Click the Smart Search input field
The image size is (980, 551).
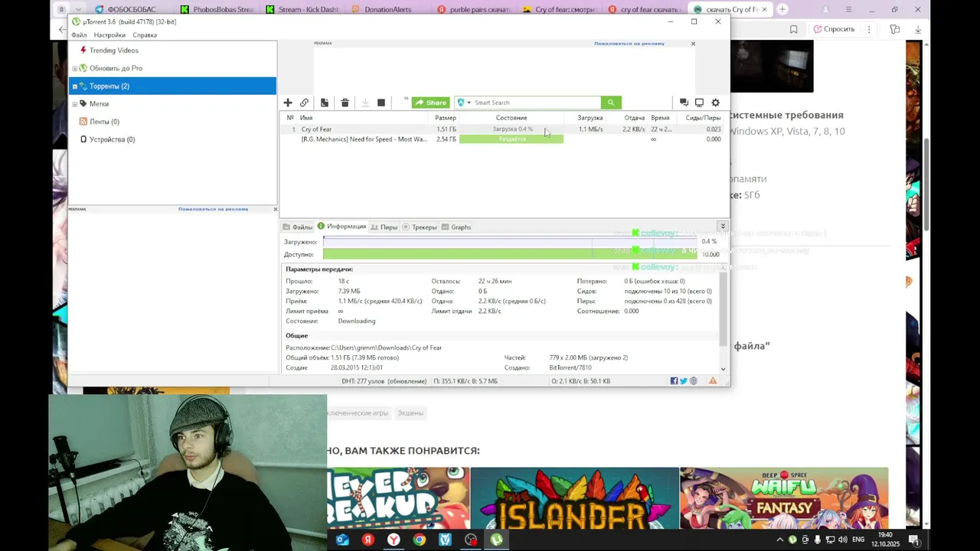[x=536, y=103]
